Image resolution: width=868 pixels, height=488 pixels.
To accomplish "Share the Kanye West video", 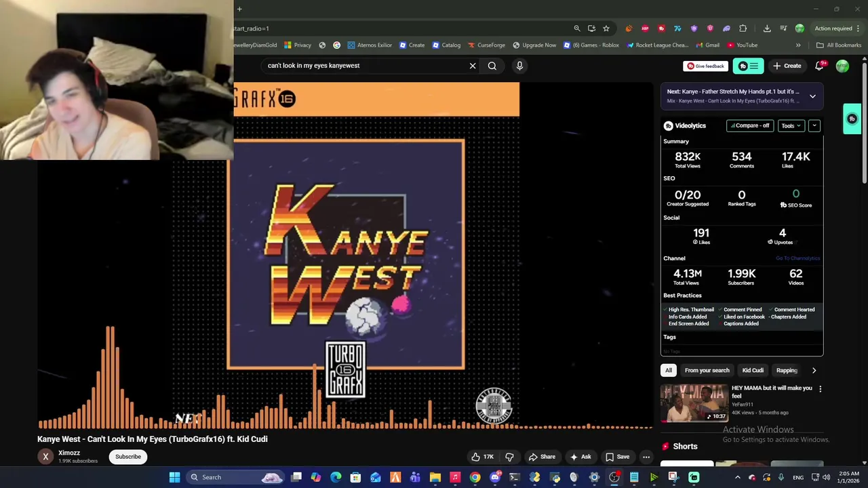I will click(x=541, y=457).
